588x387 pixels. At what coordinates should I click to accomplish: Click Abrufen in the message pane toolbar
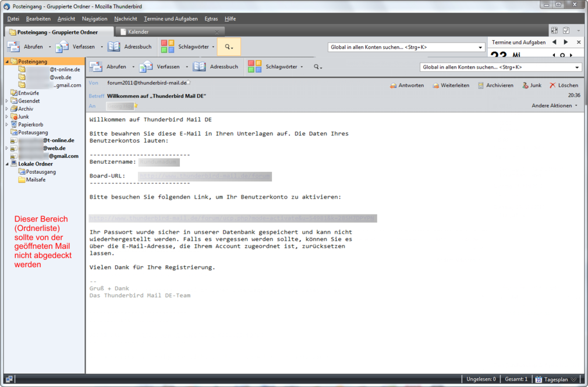pyautogui.click(x=108, y=67)
